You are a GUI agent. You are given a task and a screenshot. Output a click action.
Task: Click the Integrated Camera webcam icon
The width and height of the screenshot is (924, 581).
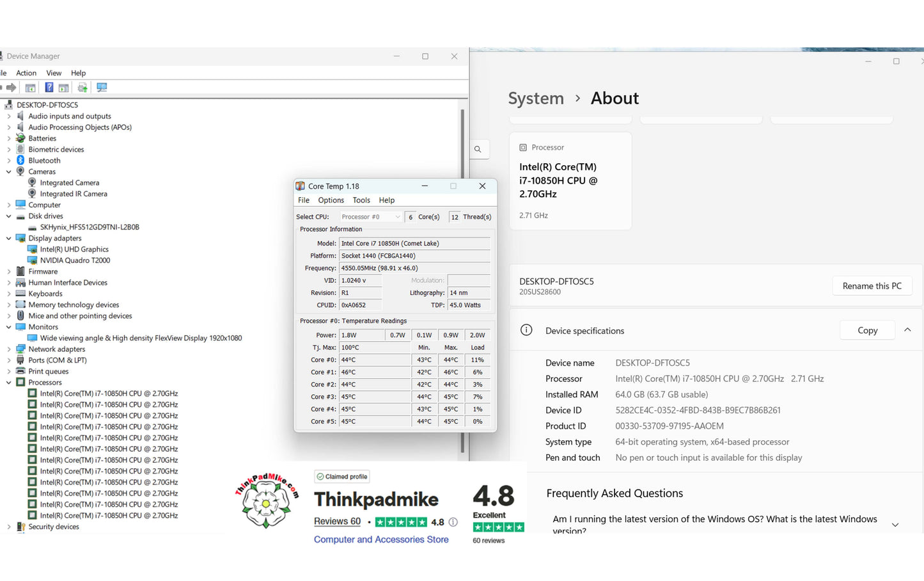(32, 183)
